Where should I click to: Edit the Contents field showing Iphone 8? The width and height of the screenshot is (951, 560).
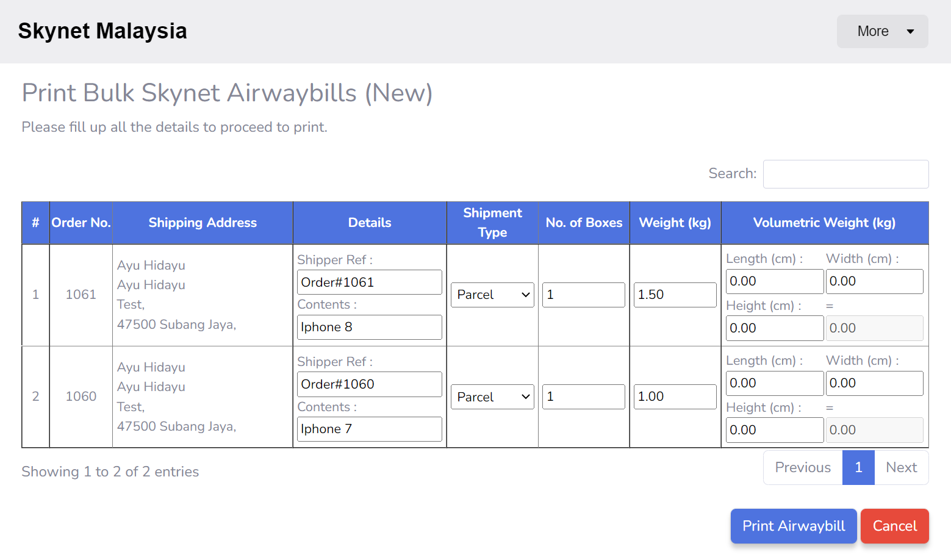(x=370, y=328)
